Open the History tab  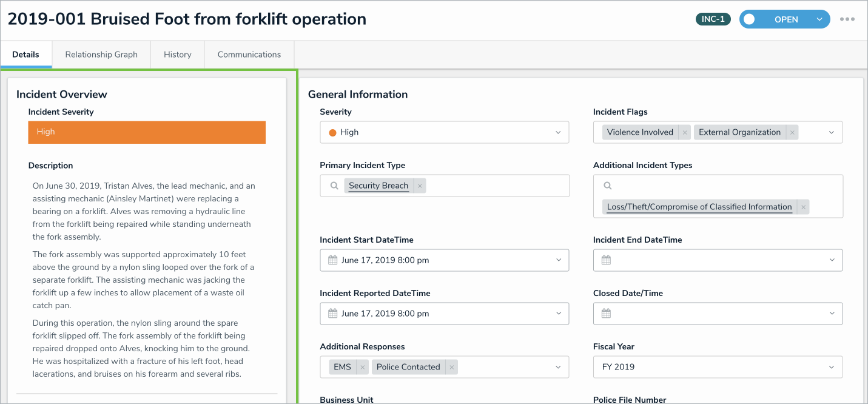coord(178,55)
